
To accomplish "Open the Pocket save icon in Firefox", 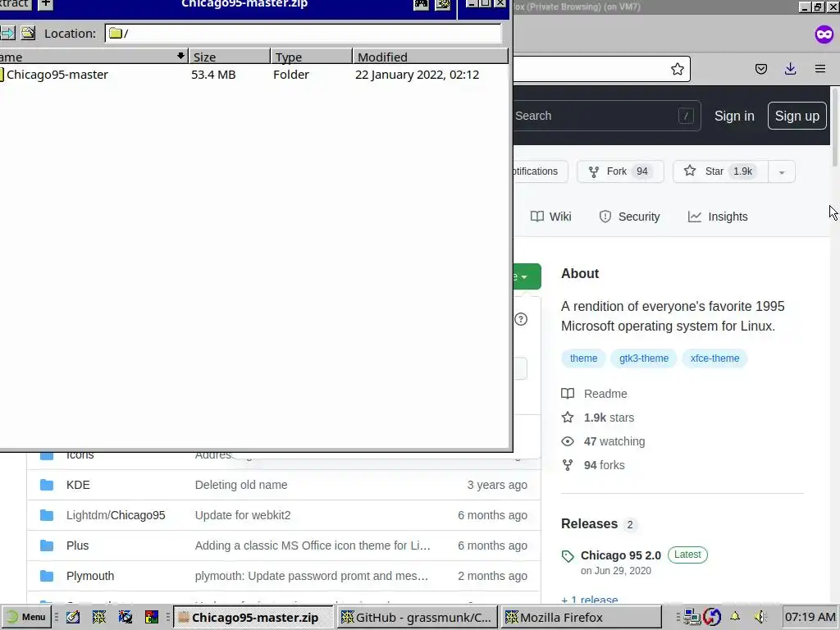I will [761, 69].
